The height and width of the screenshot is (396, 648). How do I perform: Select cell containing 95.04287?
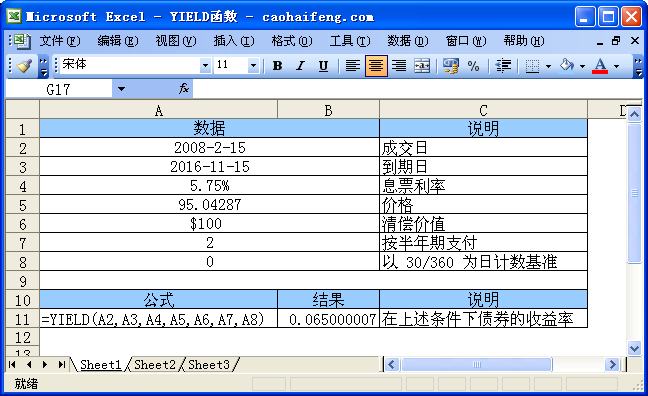(210, 204)
